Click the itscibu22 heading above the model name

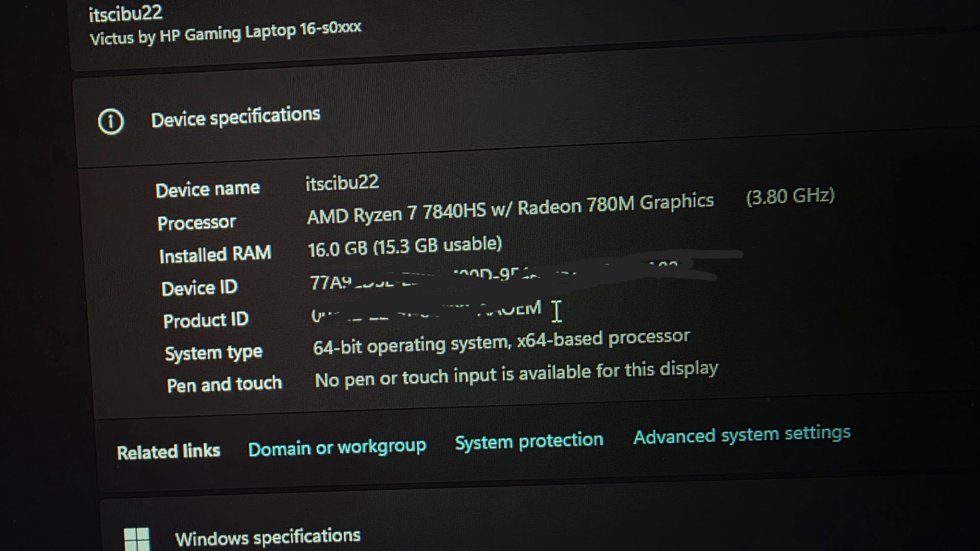point(126,13)
